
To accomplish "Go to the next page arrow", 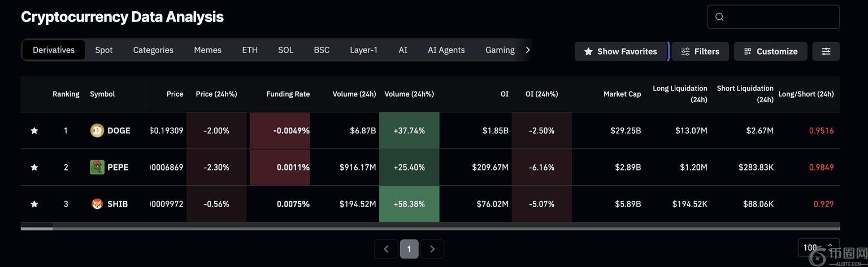I will pyautogui.click(x=432, y=249).
